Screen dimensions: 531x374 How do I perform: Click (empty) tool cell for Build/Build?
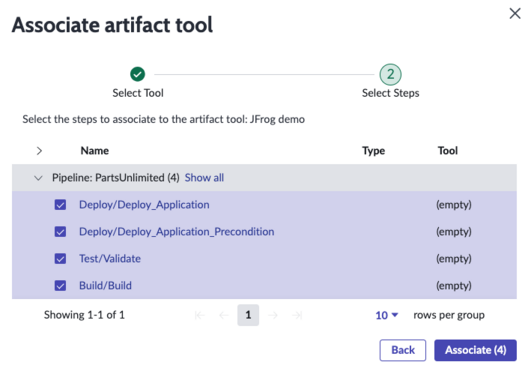click(454, 286)
